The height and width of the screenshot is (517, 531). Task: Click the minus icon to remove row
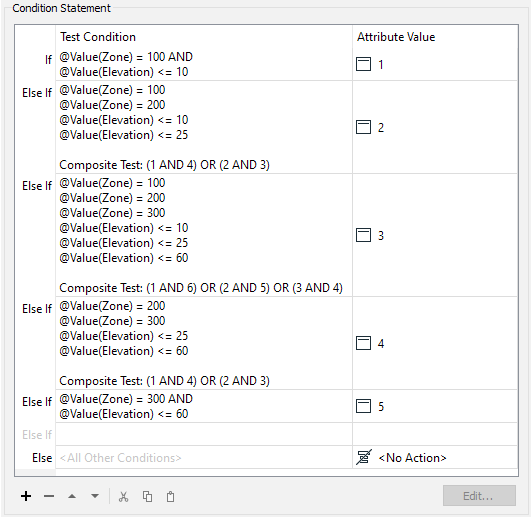[49, 496]
